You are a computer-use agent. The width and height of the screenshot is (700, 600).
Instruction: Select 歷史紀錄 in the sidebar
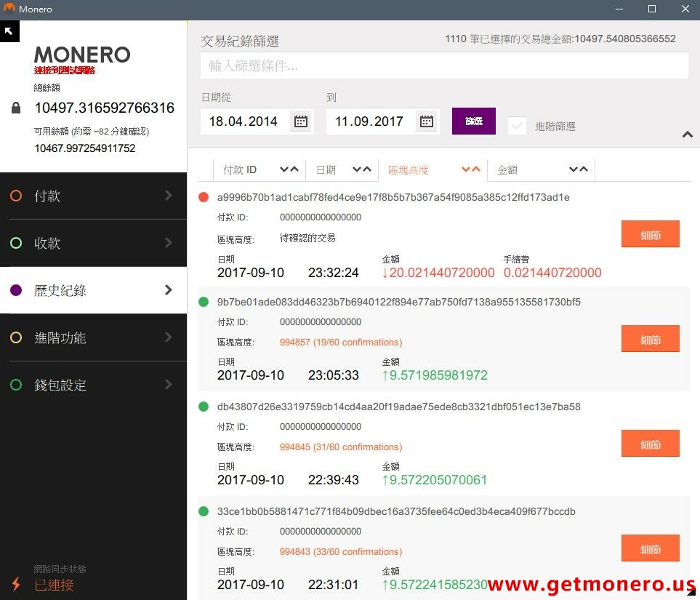coord(93,290)
